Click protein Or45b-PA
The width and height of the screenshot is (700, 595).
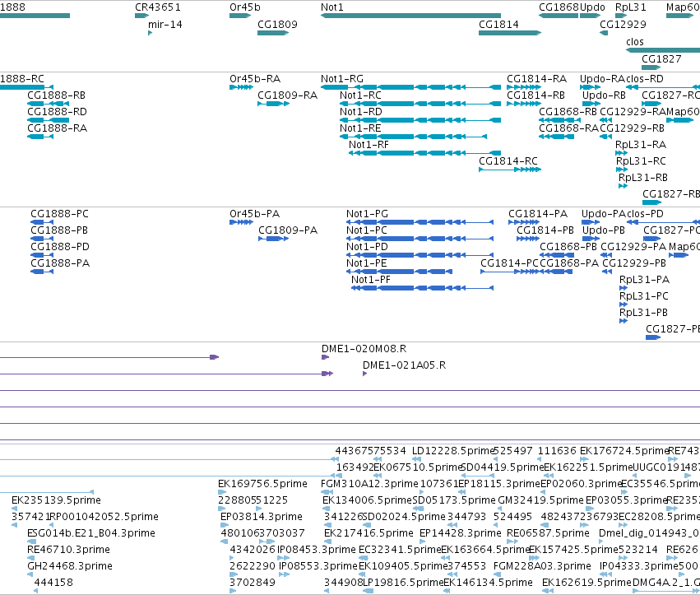point(242,222)
